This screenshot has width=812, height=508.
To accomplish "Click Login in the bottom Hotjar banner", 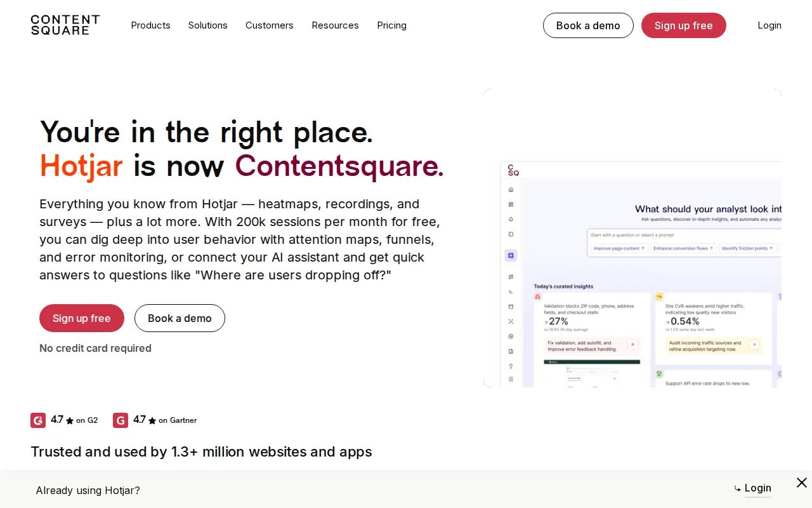I will 757,488.
